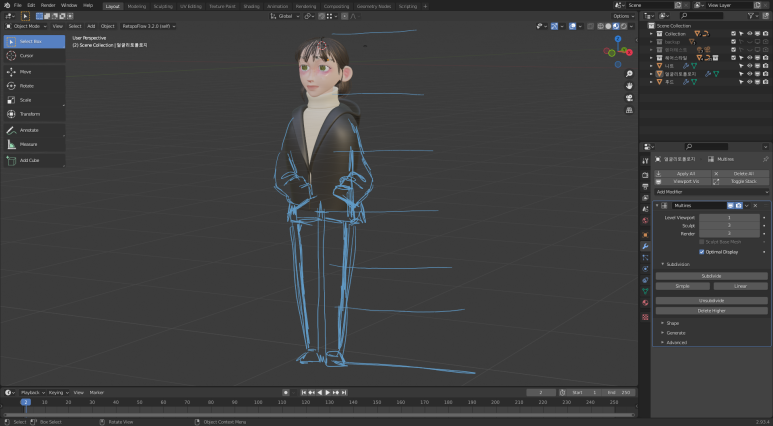Click the Delete Higher button
Image resolution: width=773 pixels, height=426 pixels.
[711, 311]
